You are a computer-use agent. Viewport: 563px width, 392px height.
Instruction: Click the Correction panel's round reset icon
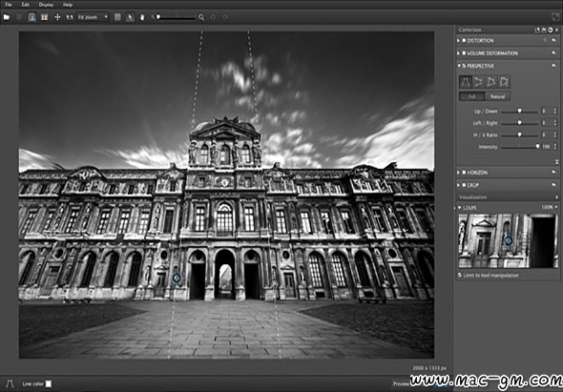pos(550,31)
